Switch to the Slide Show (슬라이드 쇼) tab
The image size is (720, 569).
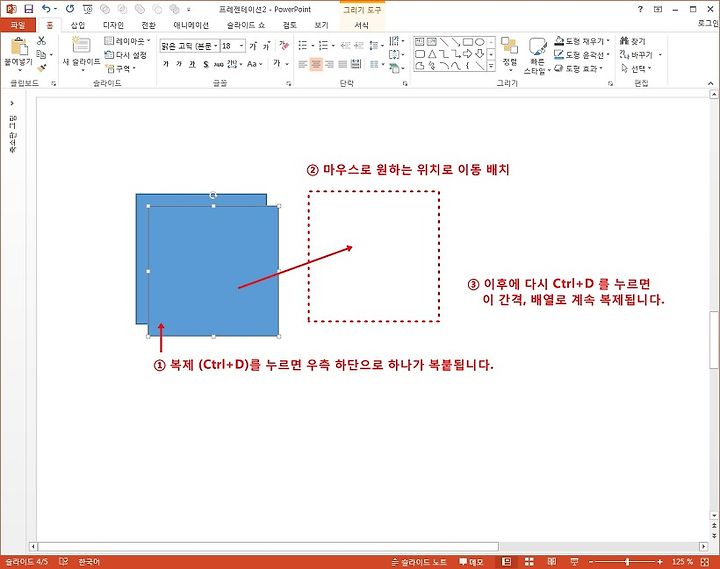[x=246, y=25]
